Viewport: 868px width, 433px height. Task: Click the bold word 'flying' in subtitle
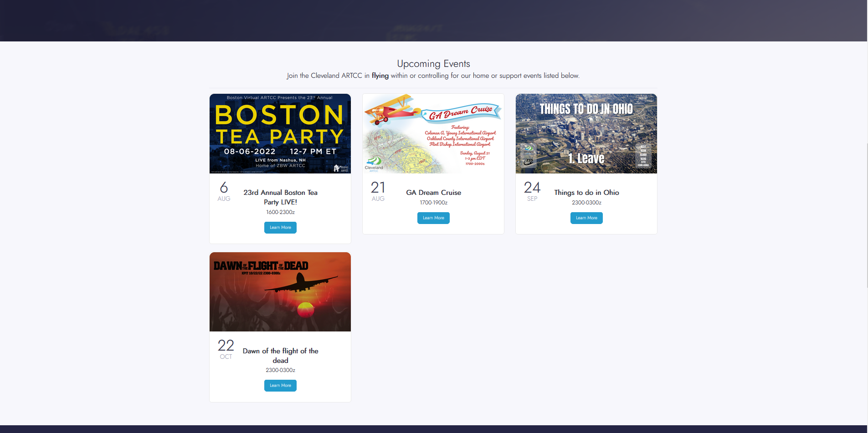coord(380,76)
